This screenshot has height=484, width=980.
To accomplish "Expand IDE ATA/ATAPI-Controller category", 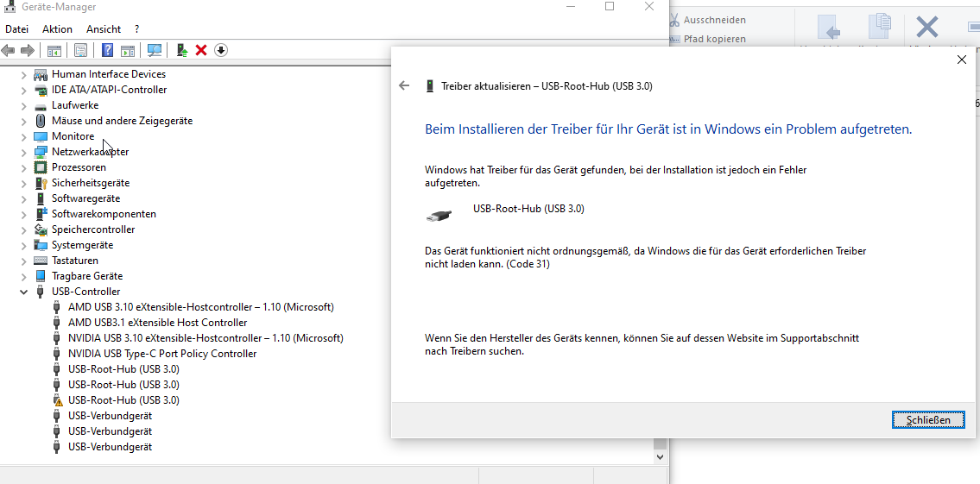I will tap(24, 90).
